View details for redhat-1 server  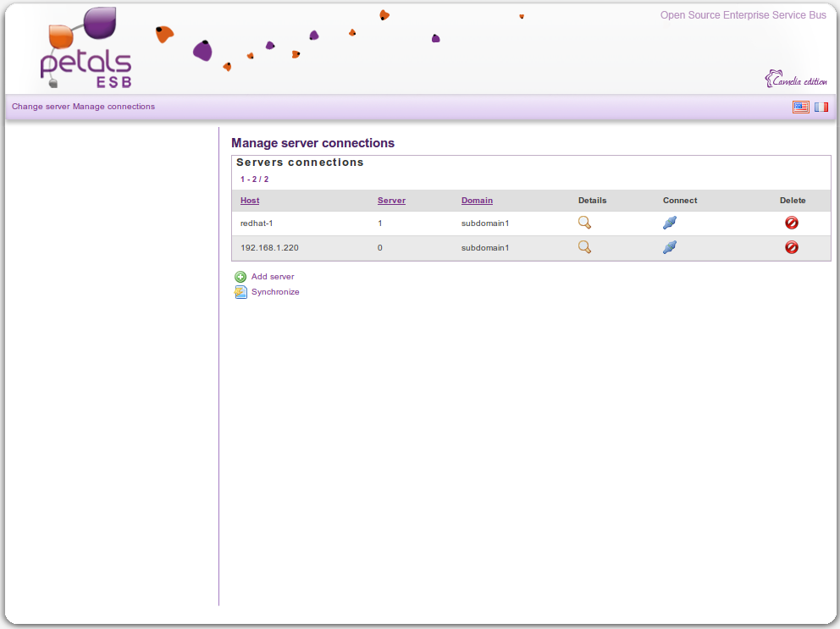(x=584, y=223)
